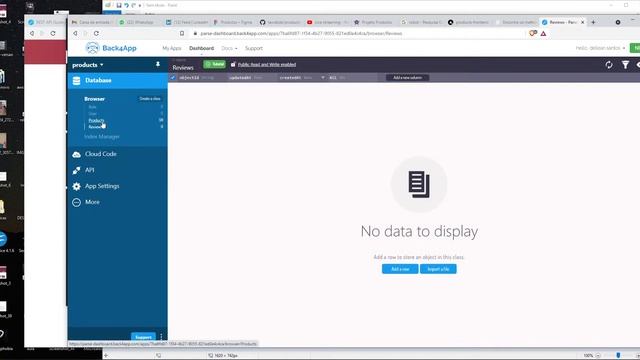640x360 pixels.
Task: Click the Add a new column button
Action: [x=407, y=78]
